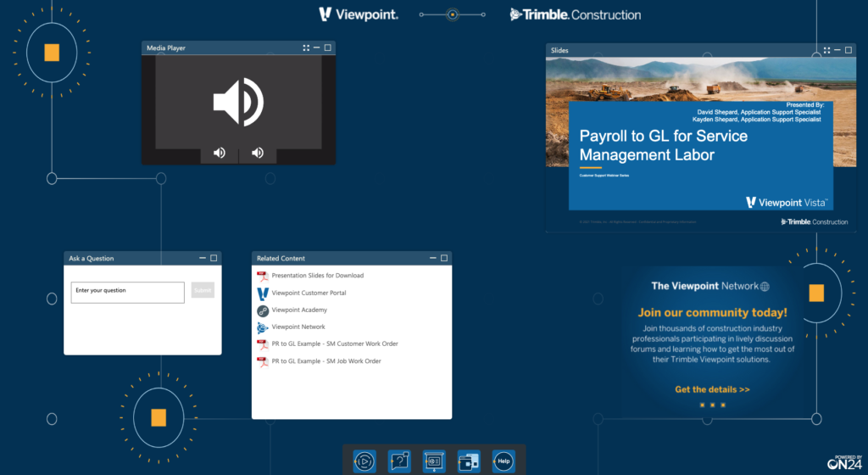The image size is (868, 475).
Task: Click Get the details >> link
Action: click(x=712, y=389)
